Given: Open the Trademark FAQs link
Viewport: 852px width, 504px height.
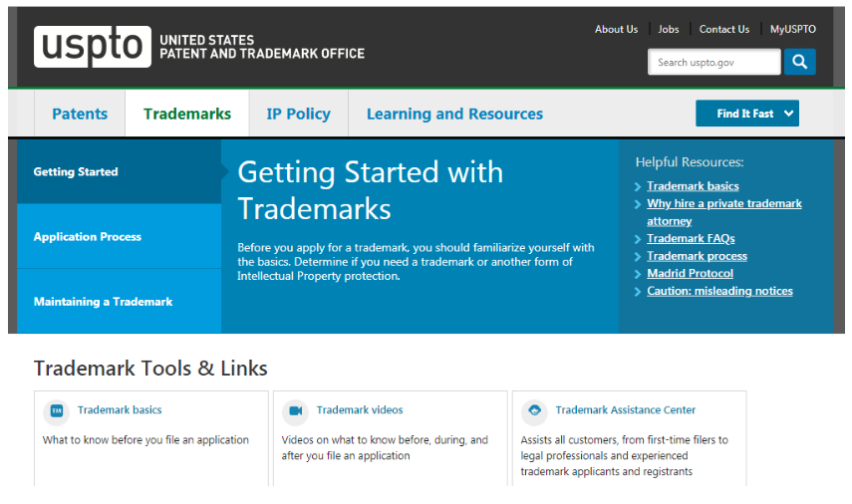Looking at the screenshot, I should pos(691,238).
